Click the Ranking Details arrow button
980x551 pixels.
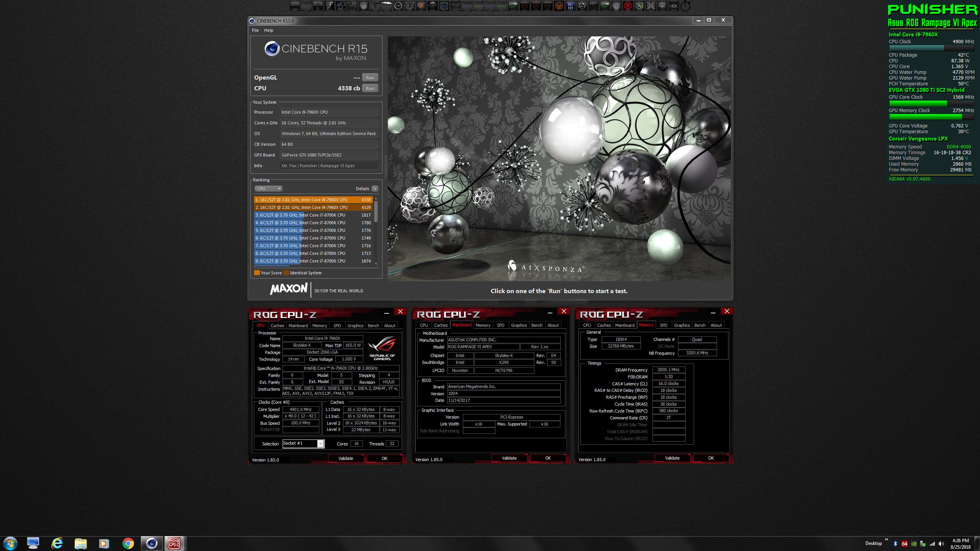coord(375,189)
